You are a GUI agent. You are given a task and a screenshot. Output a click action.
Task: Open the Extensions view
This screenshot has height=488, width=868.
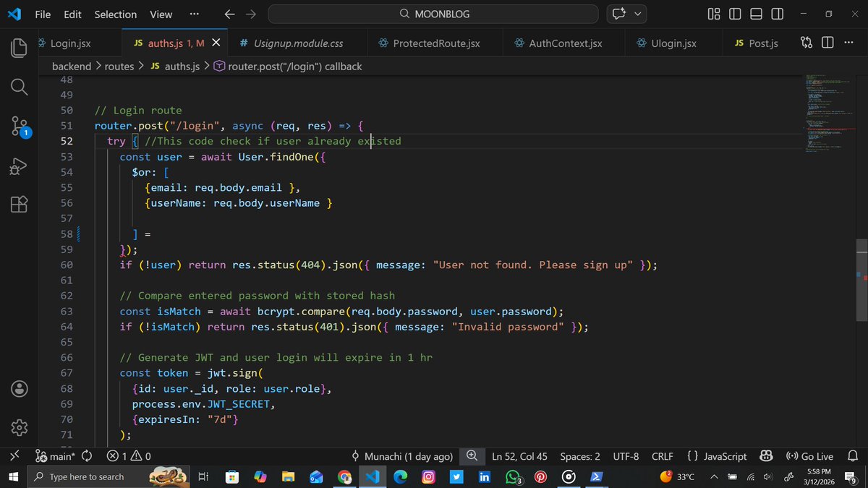tap(20, 205)
